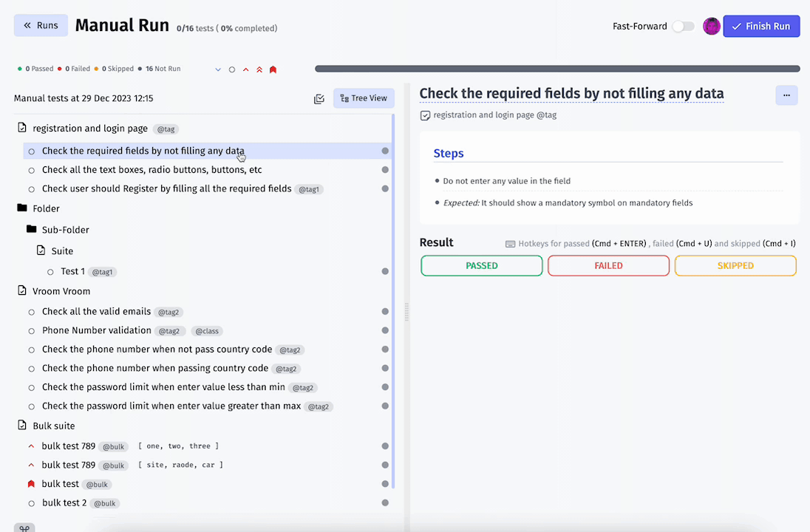Open the user avatar profile icon
The image size is (810, 532).
(x=711, y=27)
